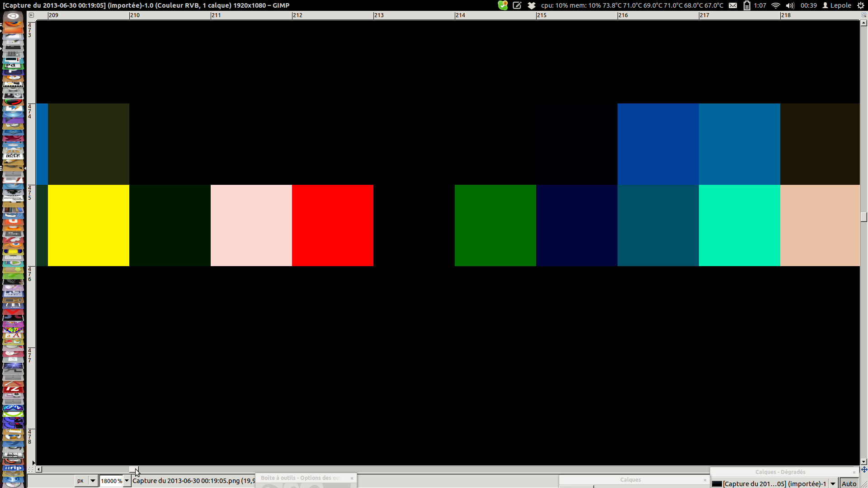Expand the image selector dropdown in Calques dock
Image resolution: width=868 pixels, height=488 pixels.
[833, 483]
